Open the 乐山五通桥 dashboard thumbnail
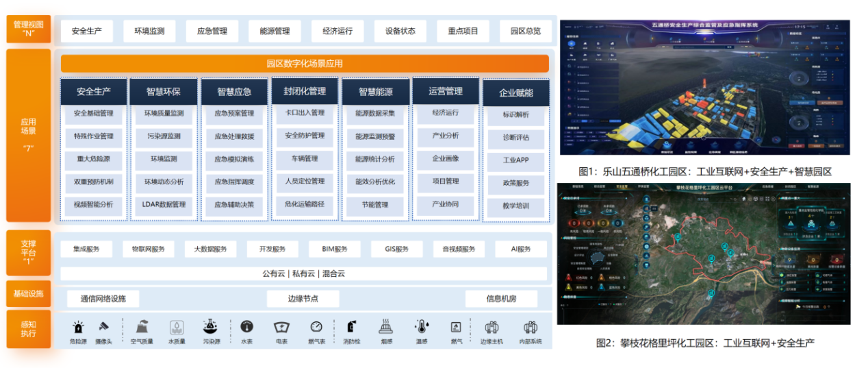868x368 pixels. click(x=704, y=88)
